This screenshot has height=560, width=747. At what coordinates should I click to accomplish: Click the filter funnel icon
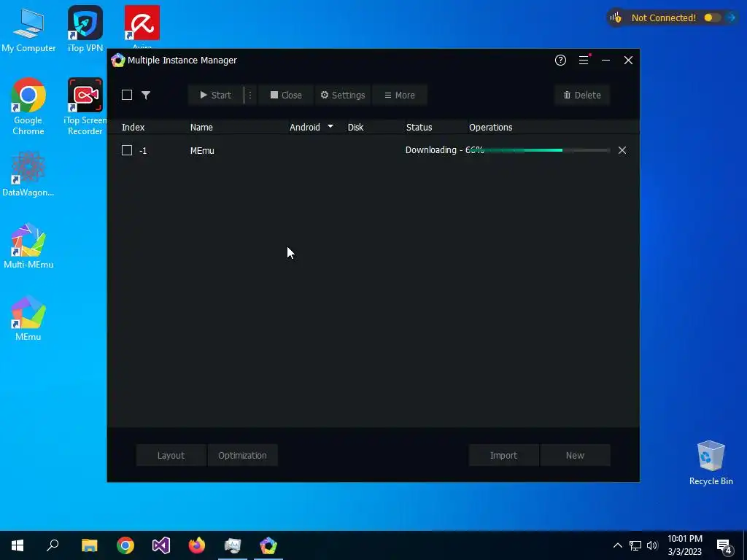click(146, 95)
